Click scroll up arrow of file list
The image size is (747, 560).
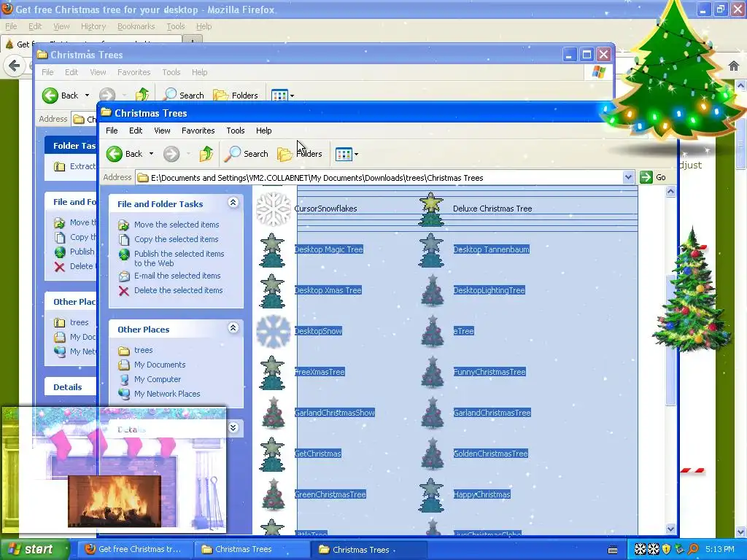(x=670, y=192)
